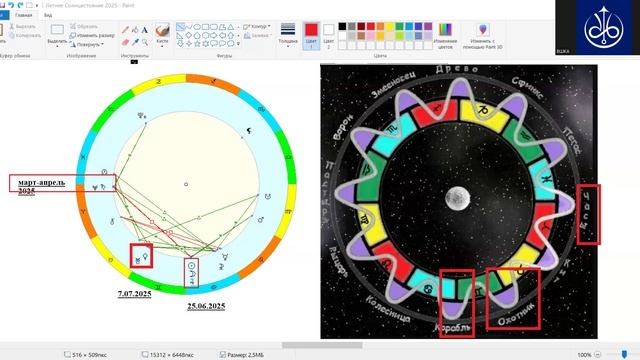
Task: Choose the Oval callout shape
Action: [x=222, y=44]
